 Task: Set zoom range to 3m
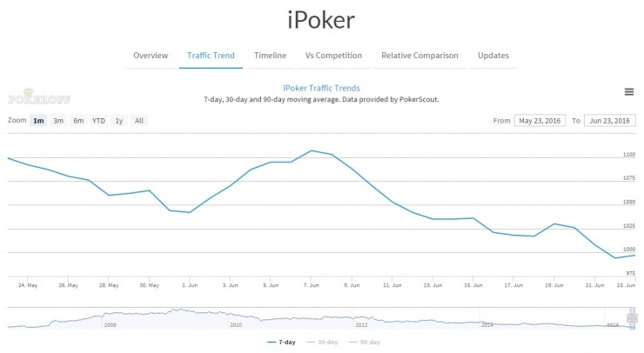58,121
